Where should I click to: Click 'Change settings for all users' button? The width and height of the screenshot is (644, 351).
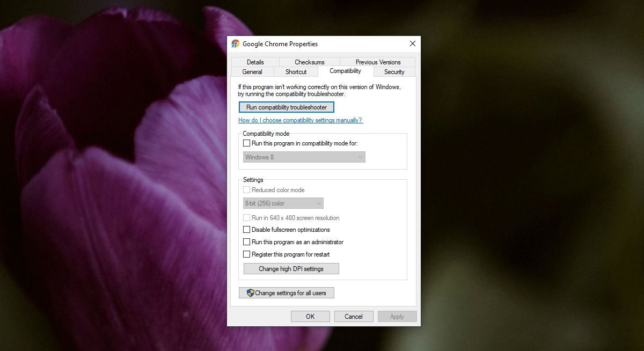(287, 293)
